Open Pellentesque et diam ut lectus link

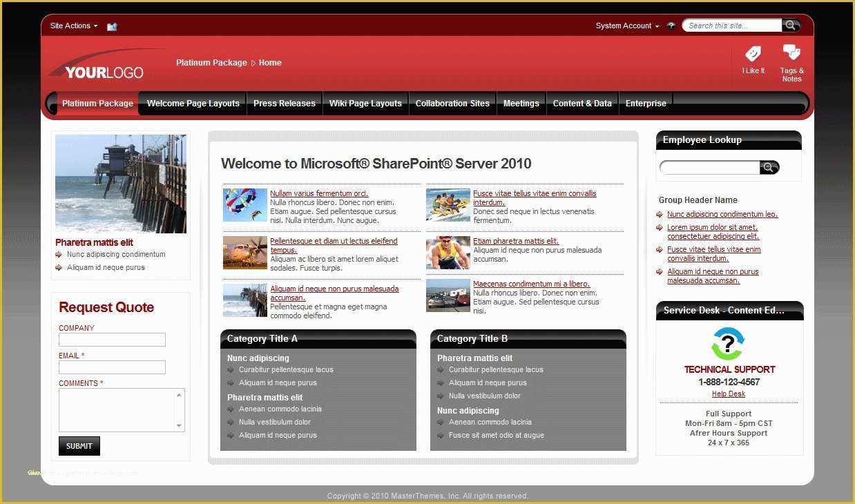(x=334, y=246)
